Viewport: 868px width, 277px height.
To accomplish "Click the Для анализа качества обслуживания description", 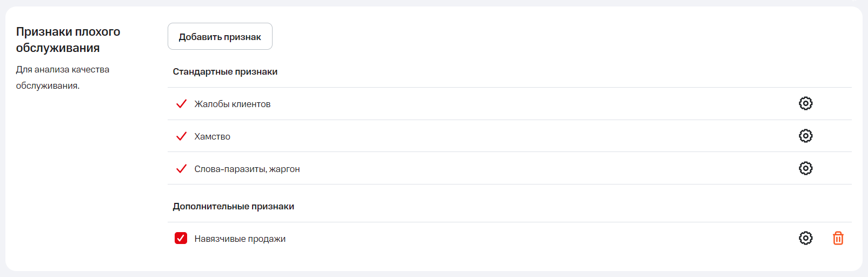I will [63, 77].
